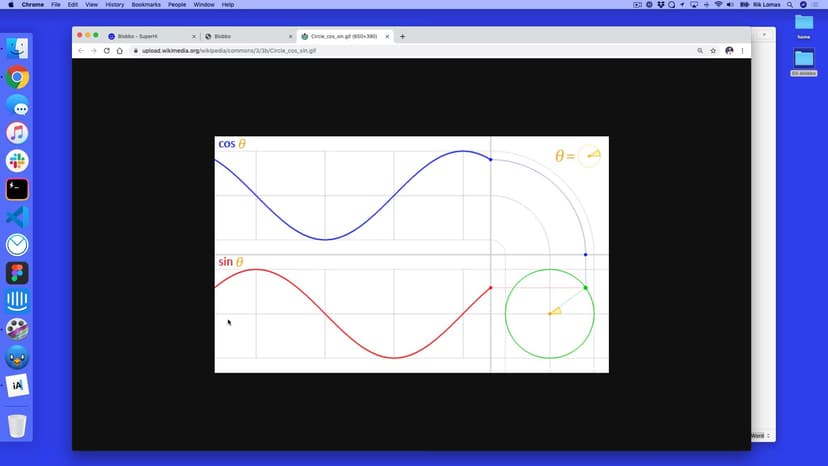The width and height of the screenshot is (828, 466).
Task: Open Finder from the dock
Action: click(17, 49)
